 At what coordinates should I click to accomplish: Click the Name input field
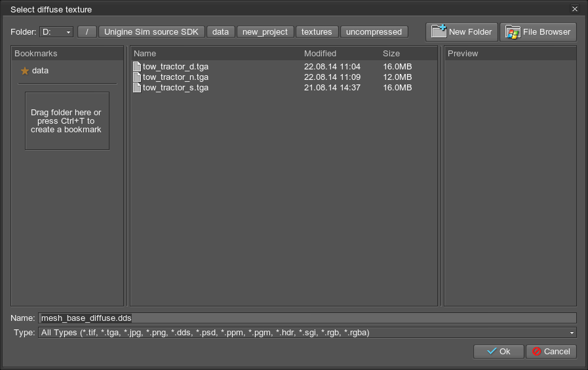pyautogui.click(x=307, y=318)
